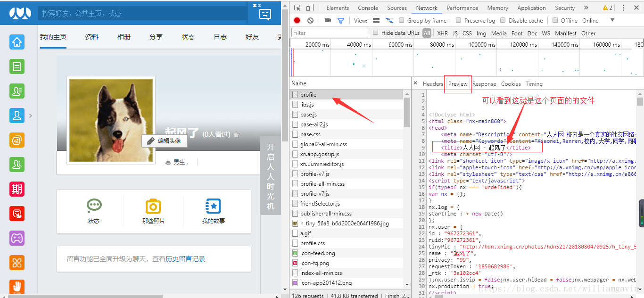Check Hide data URLs

click(x=376, y=33)
